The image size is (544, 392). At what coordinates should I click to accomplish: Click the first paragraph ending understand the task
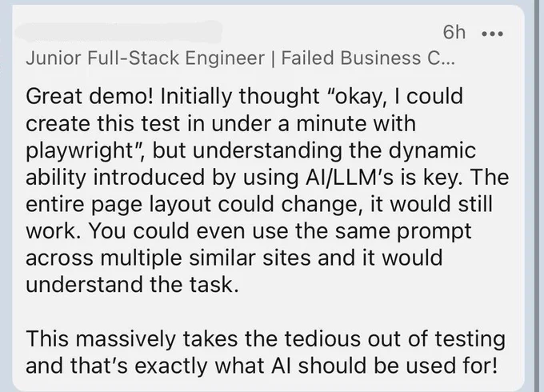point(267,190)
